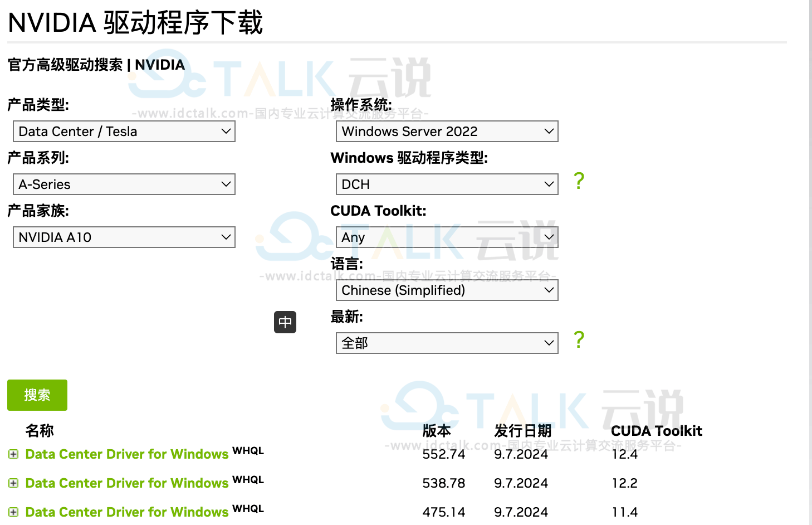Click version number 552.74
Image resolution: width=812 pixels, height=525 pixels.
(444, 454)
